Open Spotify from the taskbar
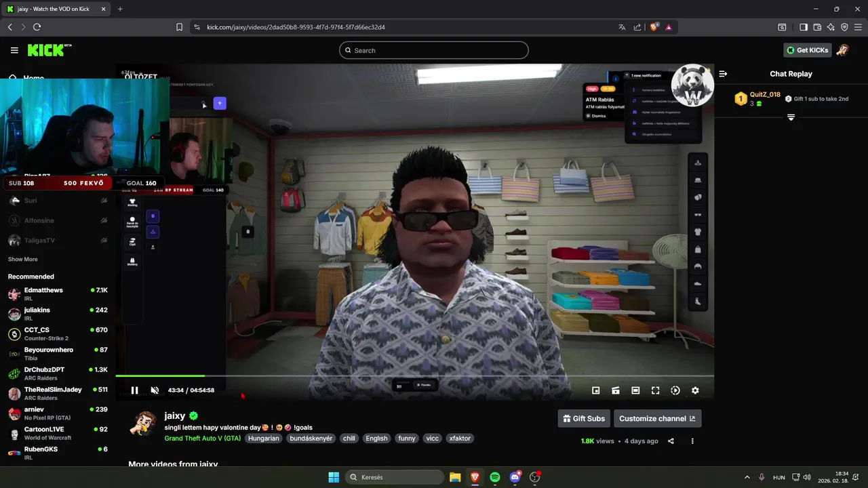868x488 pixels. click(495, 477)
